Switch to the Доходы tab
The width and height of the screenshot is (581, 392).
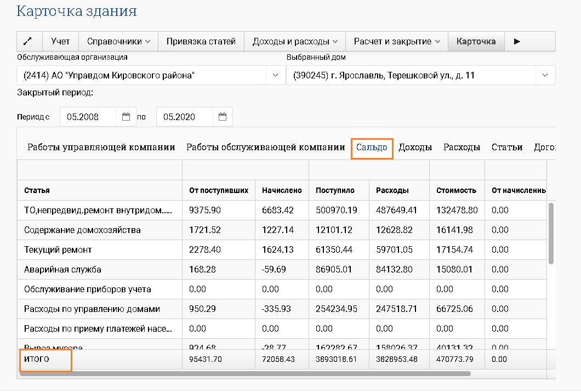tap(415, 147)
